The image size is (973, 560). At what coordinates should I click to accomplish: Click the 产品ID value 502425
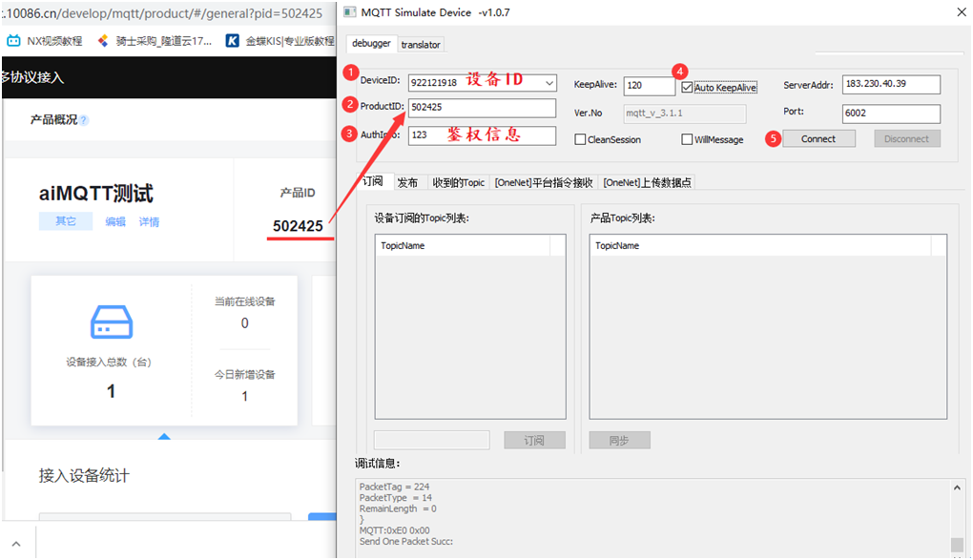298,226
